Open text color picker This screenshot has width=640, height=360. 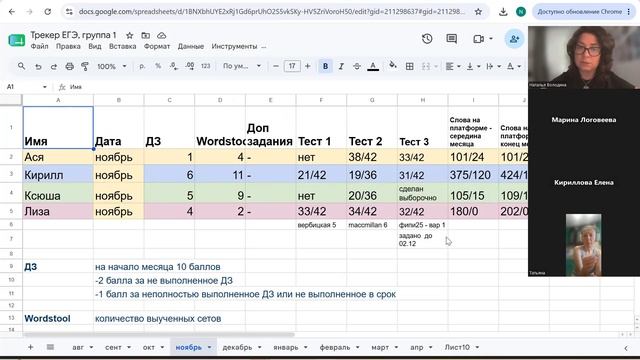click(x=373, y=66)
